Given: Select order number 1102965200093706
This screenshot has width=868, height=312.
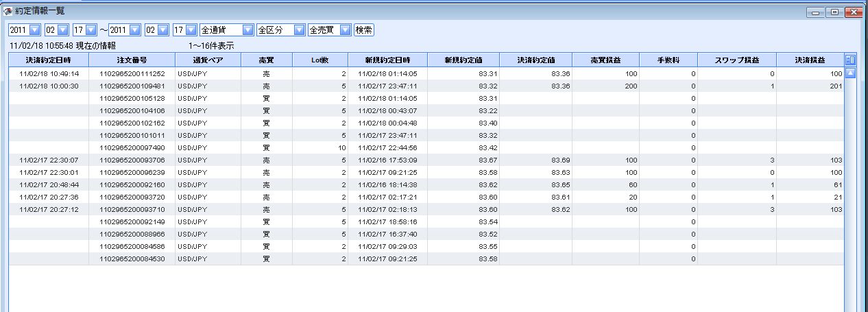Looking at the screenshot, I should (x=132, y=160).
